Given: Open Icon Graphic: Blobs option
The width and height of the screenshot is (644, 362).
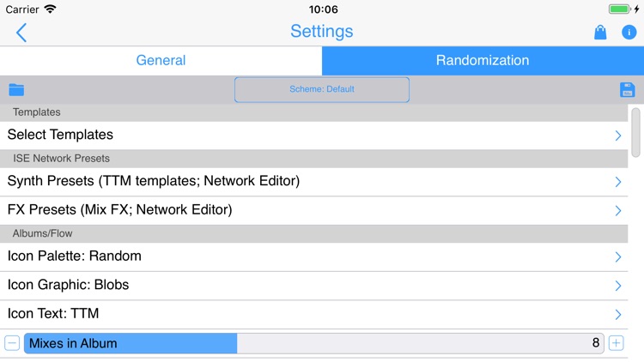Looking at the screenshot, I should (x=313, y=286).
